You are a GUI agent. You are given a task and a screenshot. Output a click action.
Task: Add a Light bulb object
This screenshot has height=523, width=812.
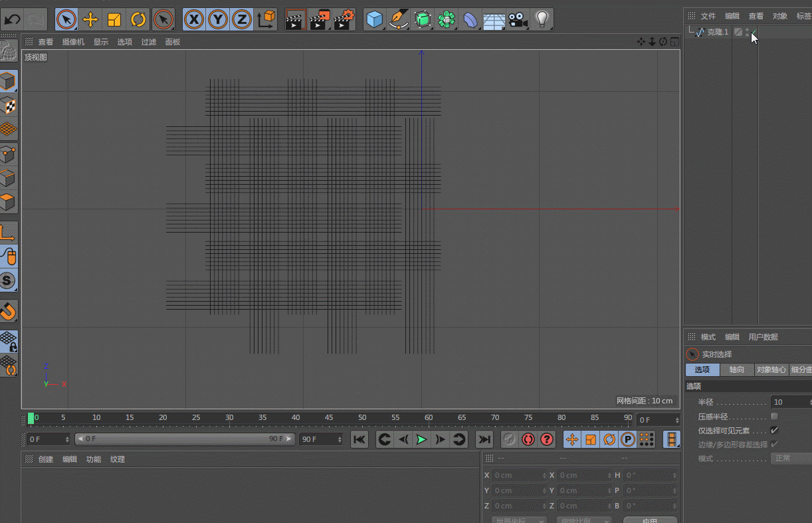tap(542, 19)
